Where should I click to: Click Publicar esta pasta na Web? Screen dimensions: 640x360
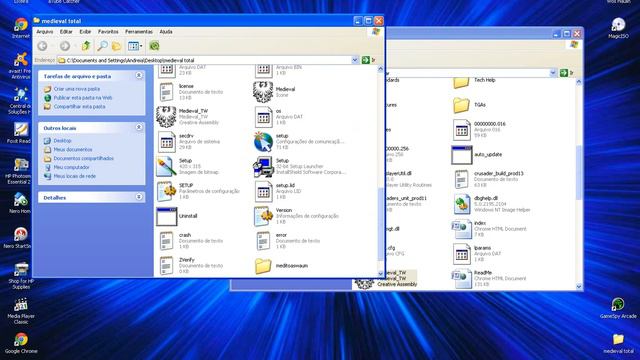point(83,98)
